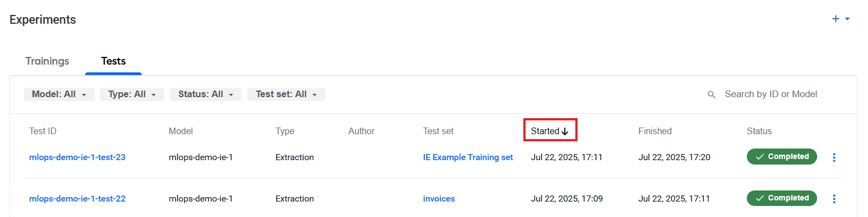The image size is (868, 217).
Task: Switch to the Trainings tab
Action: coord(48,61)
